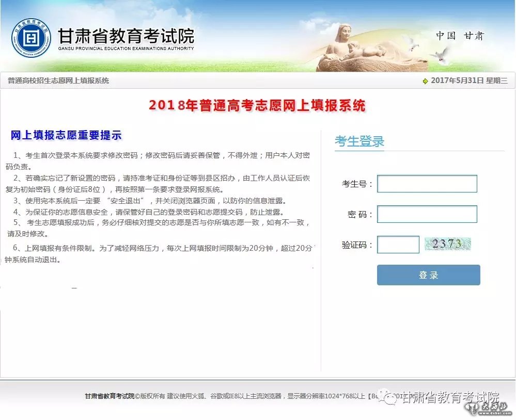
Task: Click the bold 甘肃省教育考试院 footer copyright text
Action: [110, 396]
